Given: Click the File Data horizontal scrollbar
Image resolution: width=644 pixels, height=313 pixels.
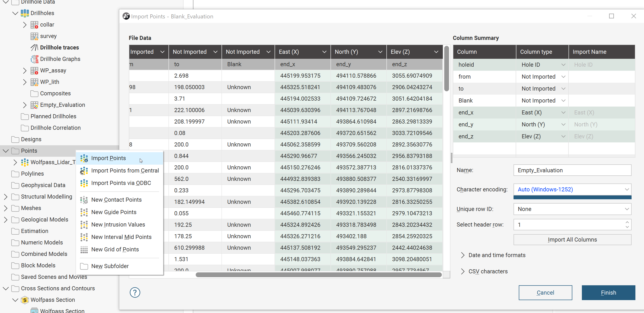Looking at the screenshot, I should [x=319, y=275].
